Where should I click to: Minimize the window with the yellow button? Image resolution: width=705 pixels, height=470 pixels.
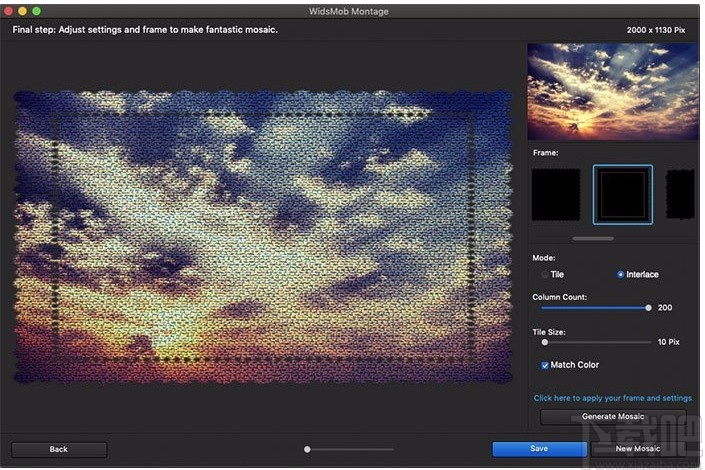(22, 10)
